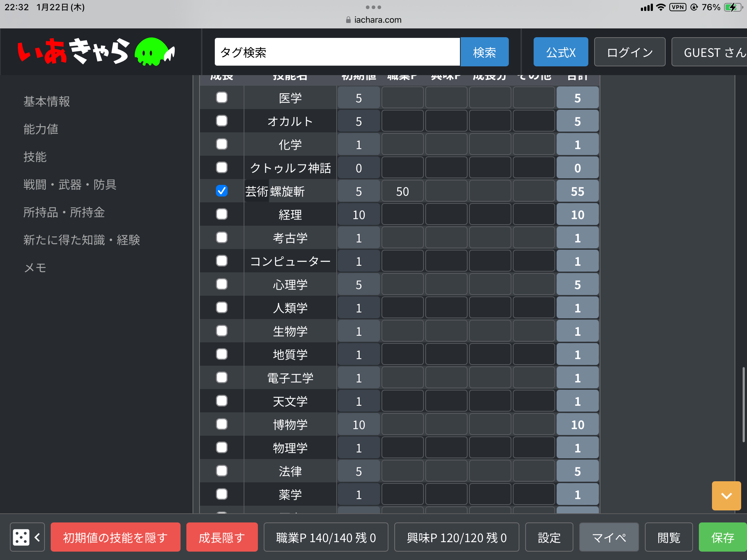Viewport: 747px width, 560px height.
Task: Click the タグ検索 input field
Action: [337, 52]
